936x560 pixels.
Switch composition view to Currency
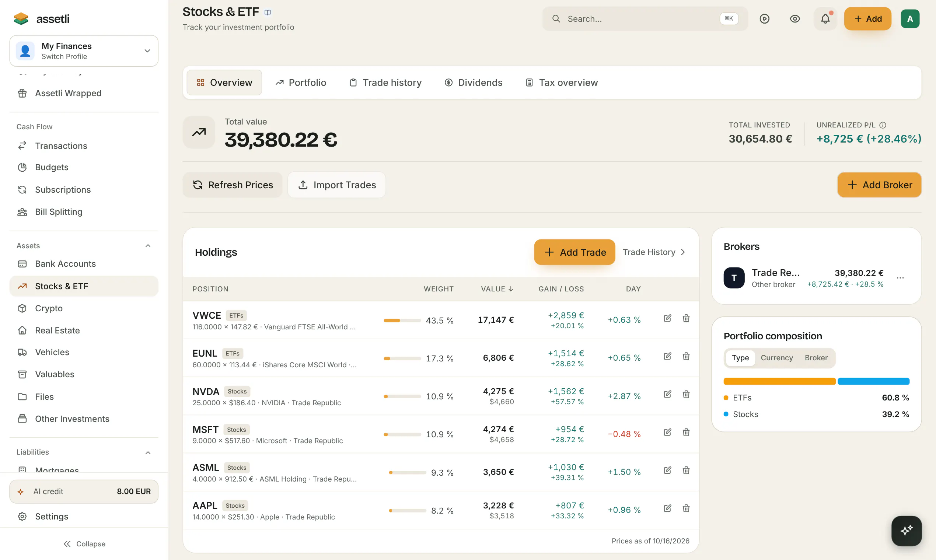pos(776,358)
